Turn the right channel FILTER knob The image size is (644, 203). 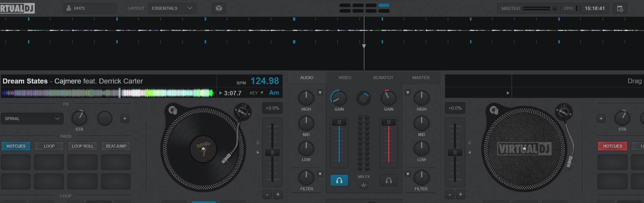(x=422, y=178)
